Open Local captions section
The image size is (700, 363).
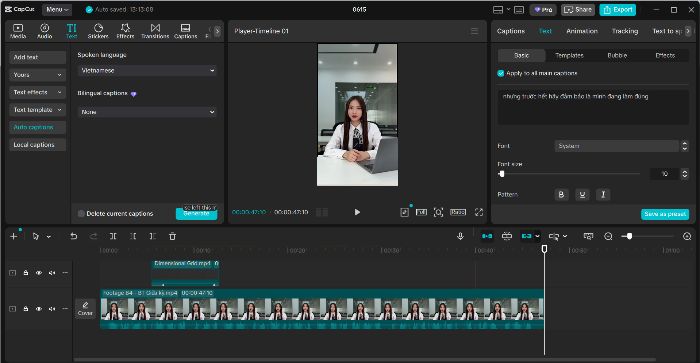pyautogui.click(x=38, y=145)
